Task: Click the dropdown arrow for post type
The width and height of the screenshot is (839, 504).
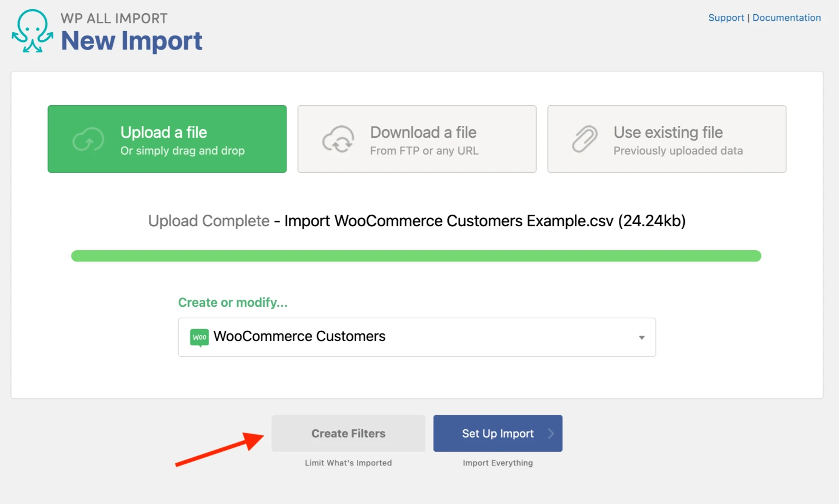Action: tap(642, 338)
